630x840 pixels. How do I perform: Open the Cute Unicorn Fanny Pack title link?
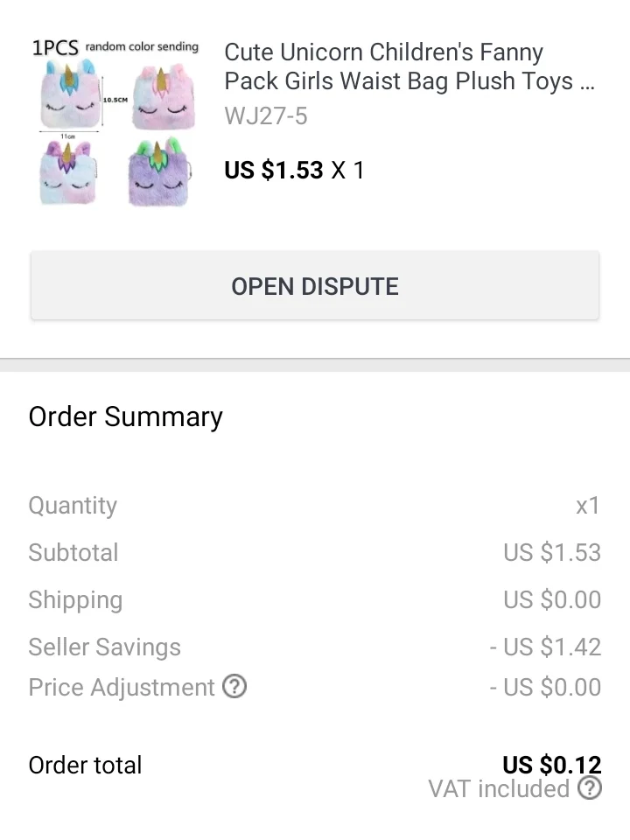pyautogui.click(x=410, y=66)
